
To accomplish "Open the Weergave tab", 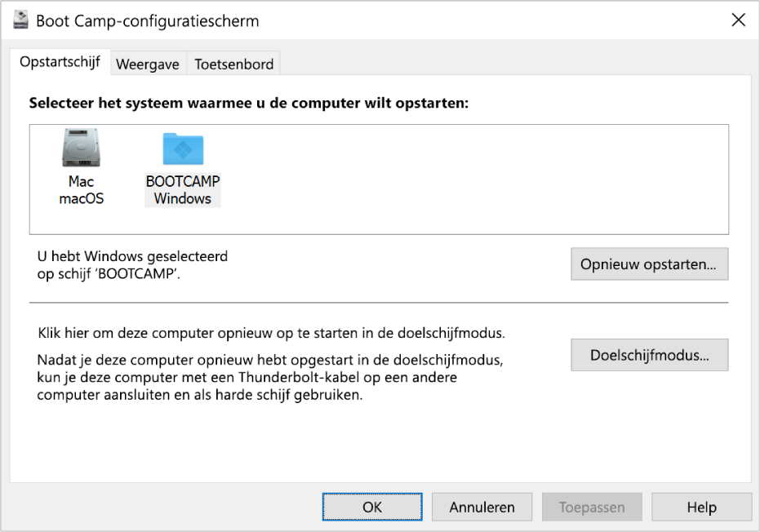I will click(x=148, y=64).
